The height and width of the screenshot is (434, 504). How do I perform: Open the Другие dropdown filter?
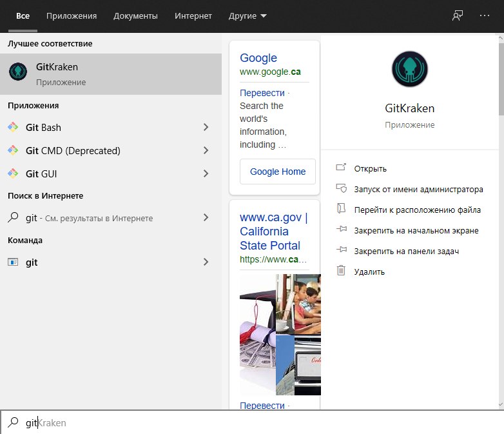(x=247, y=16)
